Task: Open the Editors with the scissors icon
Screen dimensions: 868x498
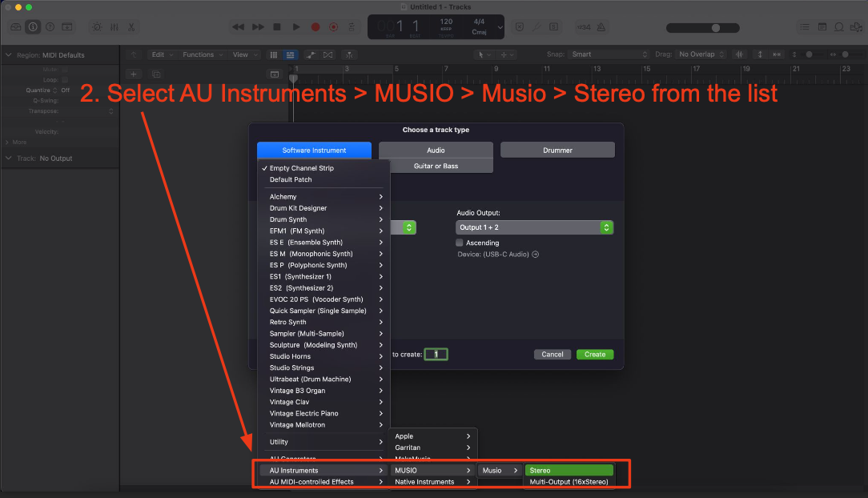Action: coord(131,26)
